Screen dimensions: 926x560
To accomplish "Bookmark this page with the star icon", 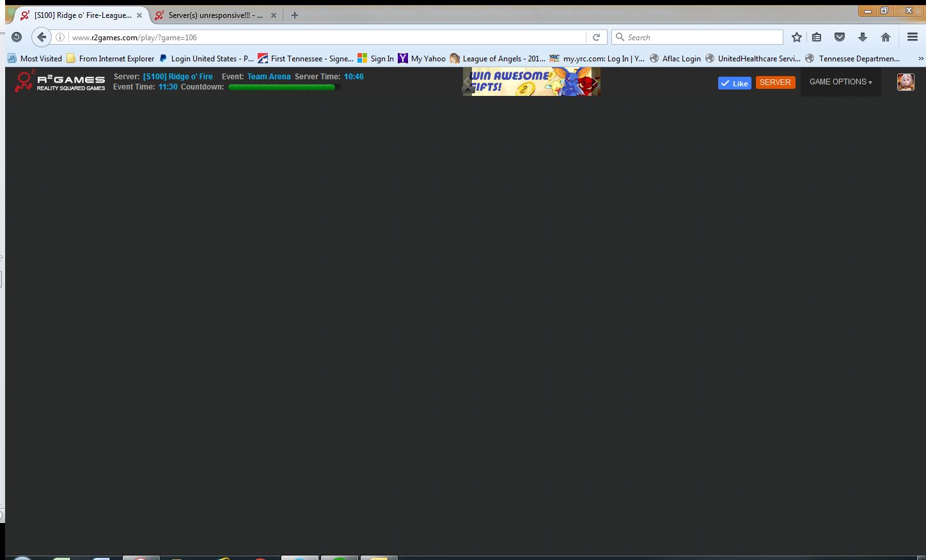I will click(796, 38).
